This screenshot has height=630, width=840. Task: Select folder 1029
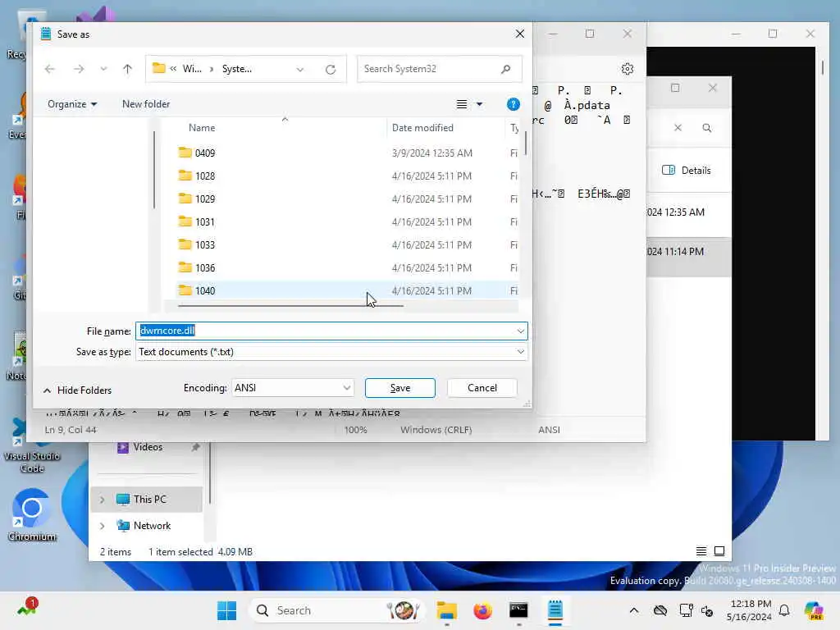pos(347,199)
